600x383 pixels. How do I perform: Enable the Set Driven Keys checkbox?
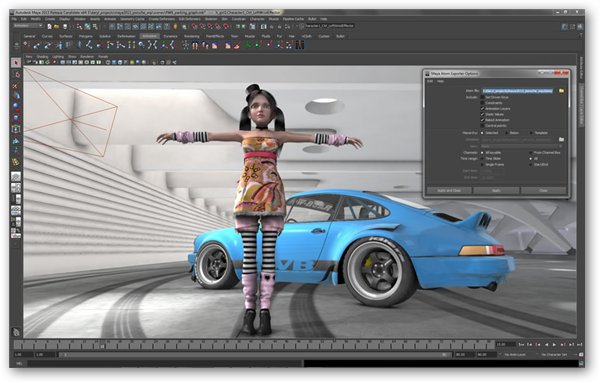pos(482,97)
